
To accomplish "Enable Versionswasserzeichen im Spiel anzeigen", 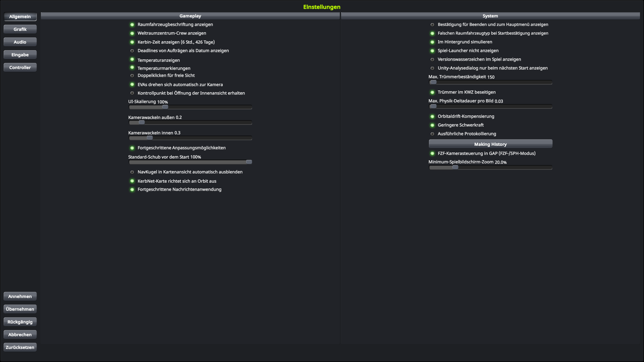I will (x=432, y=59).
